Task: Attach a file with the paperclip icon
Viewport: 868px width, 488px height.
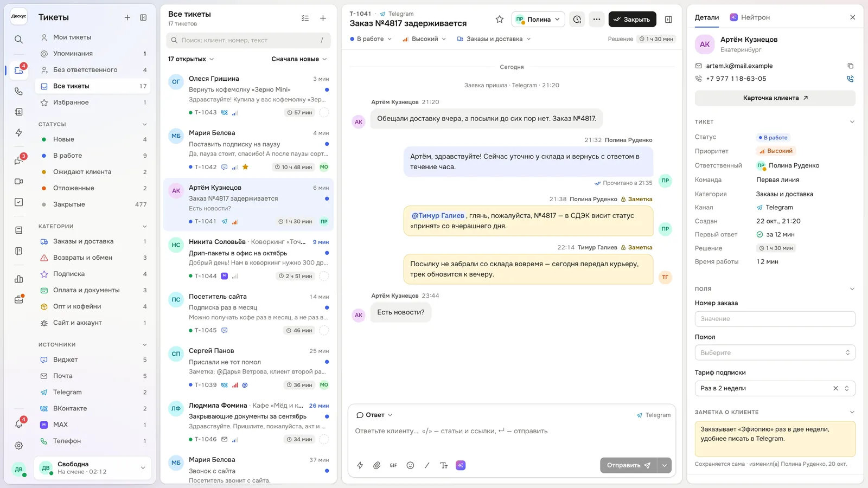Action: tap(376, 465)
